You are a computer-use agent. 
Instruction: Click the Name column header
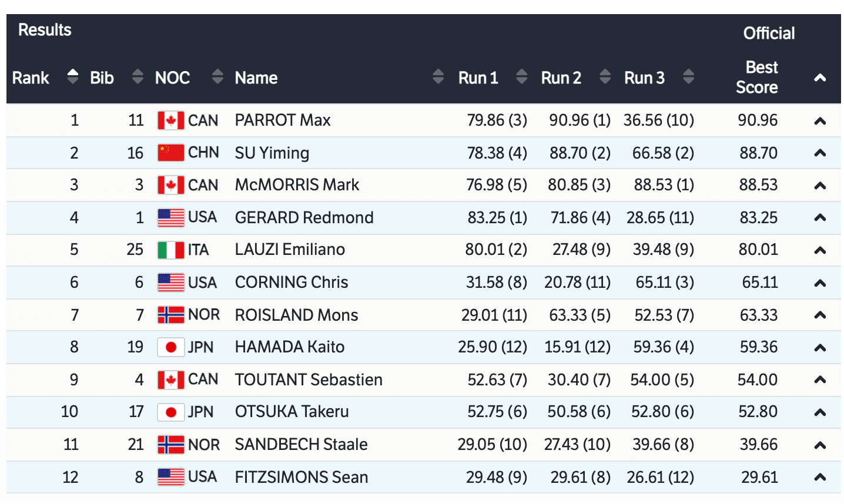pos(256,78)
